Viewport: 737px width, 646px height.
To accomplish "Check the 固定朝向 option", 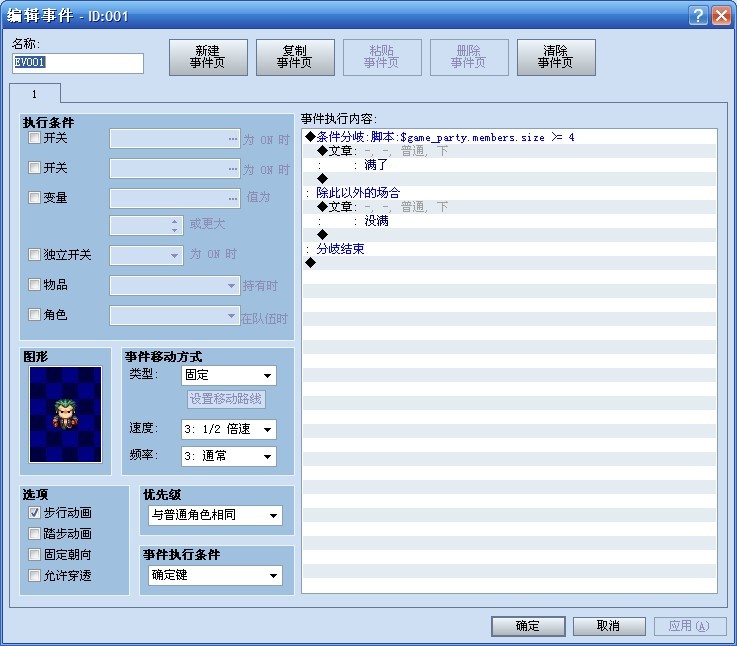I will tap(34, 554).
